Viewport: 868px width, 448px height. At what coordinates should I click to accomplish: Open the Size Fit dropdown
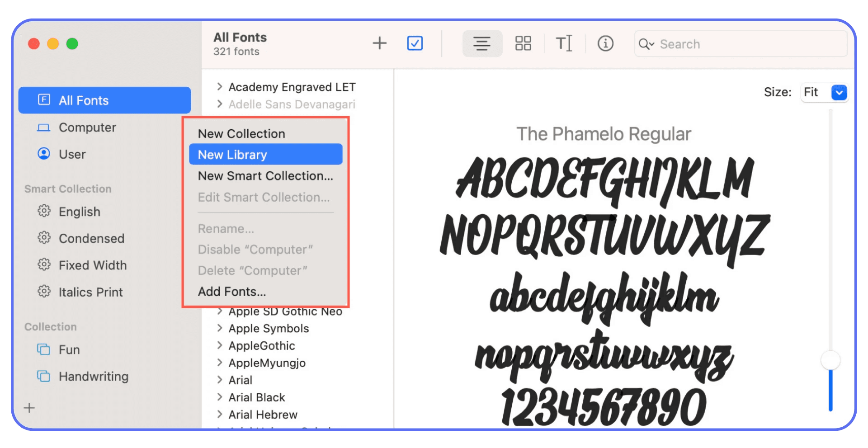(x=824, y=92)
